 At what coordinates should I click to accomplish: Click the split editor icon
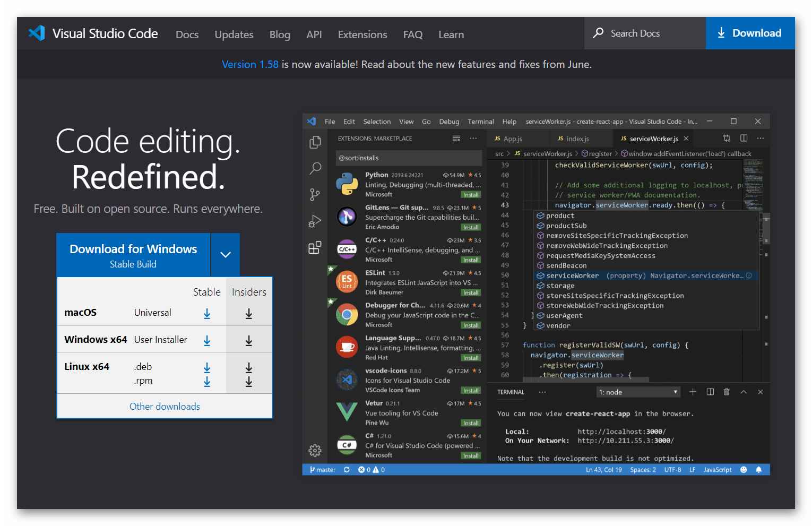click(744, 138)
